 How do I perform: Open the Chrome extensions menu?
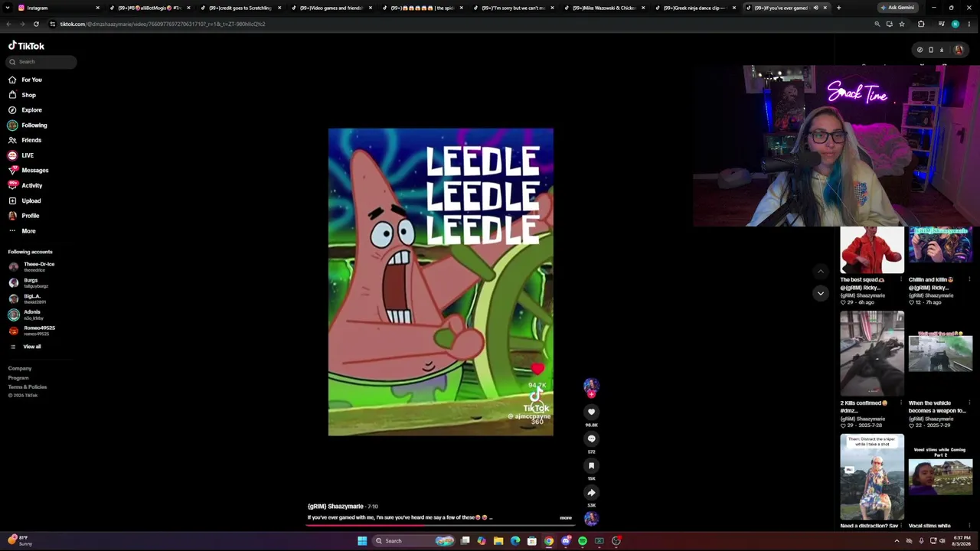[x=921, y=24]
